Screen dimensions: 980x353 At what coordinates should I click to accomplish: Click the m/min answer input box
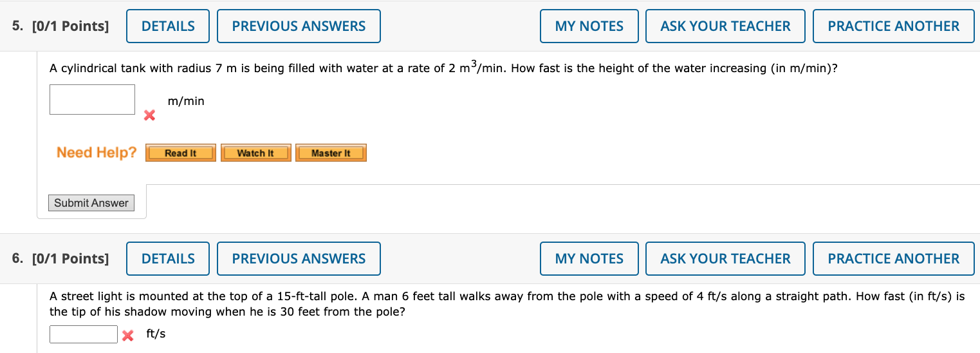click(92, 100)
